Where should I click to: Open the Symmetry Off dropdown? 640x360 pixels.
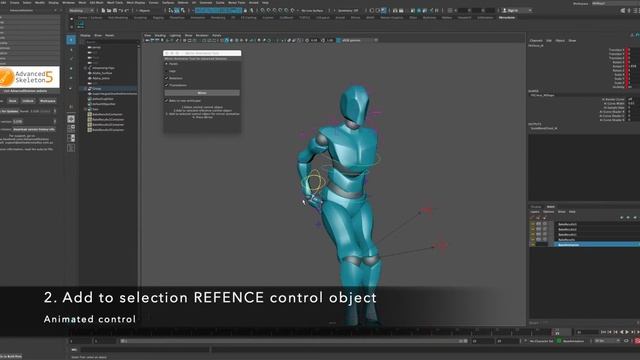(348, 11)
